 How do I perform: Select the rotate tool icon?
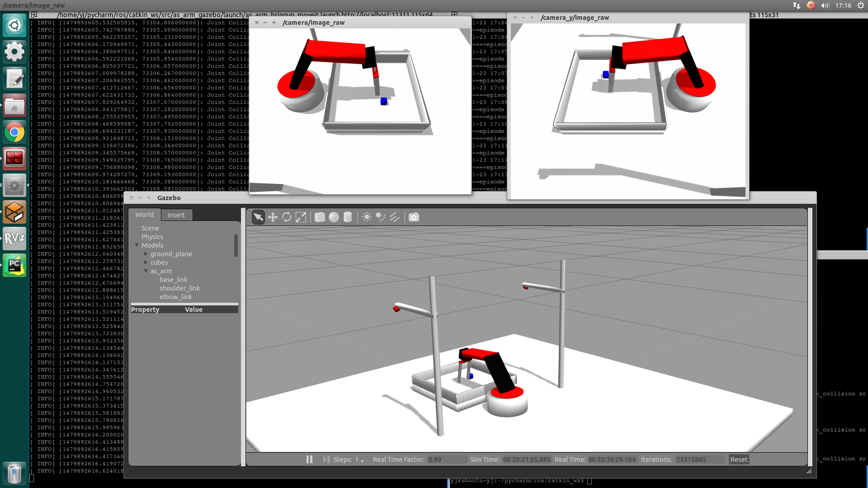tap(286, 217)
